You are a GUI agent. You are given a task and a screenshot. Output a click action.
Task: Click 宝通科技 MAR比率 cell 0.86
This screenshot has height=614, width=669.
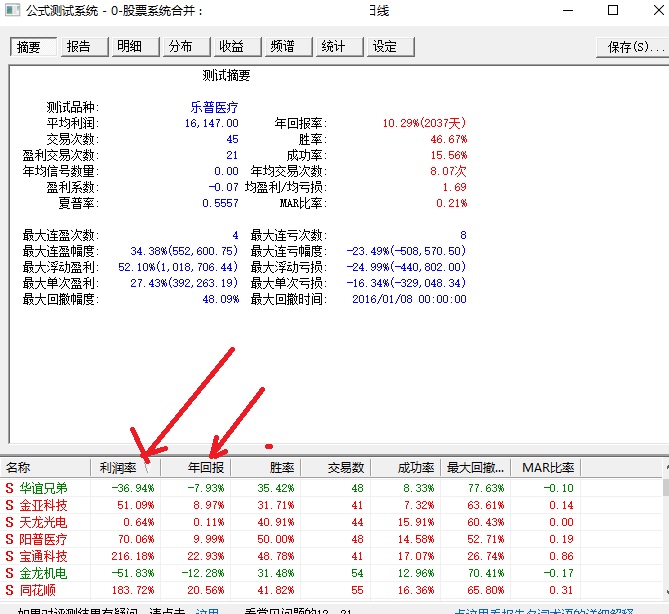pyautogui.click(x=561, y=556)
